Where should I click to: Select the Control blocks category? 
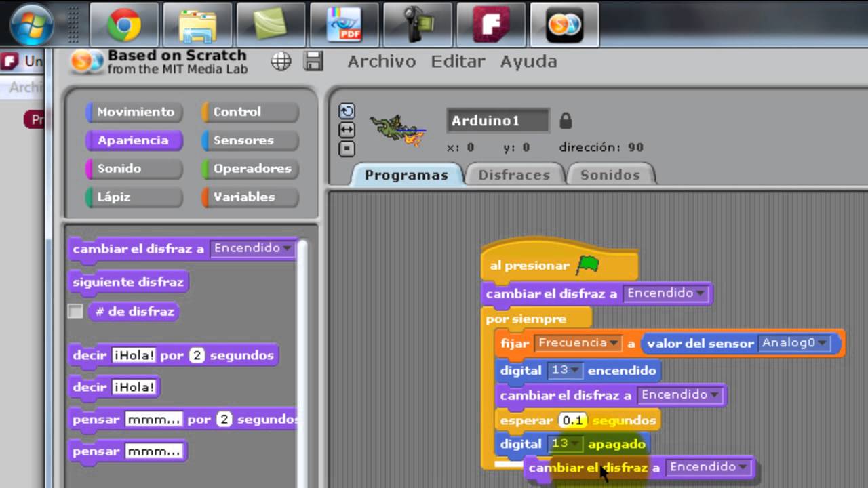tap(250, 112)
